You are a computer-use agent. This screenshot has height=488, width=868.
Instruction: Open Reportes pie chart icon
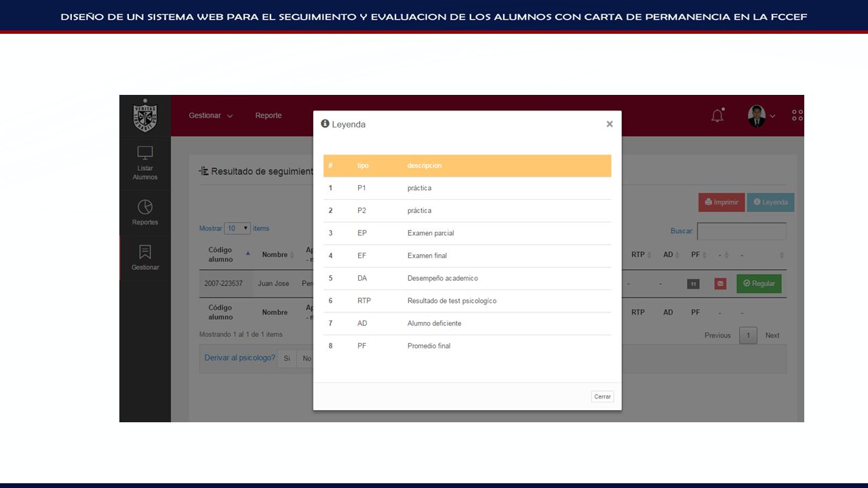tap(145, 207)
